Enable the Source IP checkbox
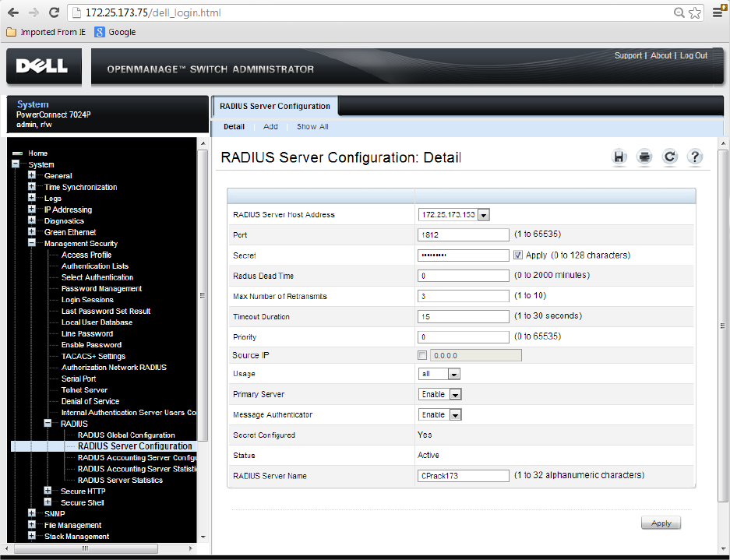The height and width of the screenshot is (560, 730). tap(422, 355)
